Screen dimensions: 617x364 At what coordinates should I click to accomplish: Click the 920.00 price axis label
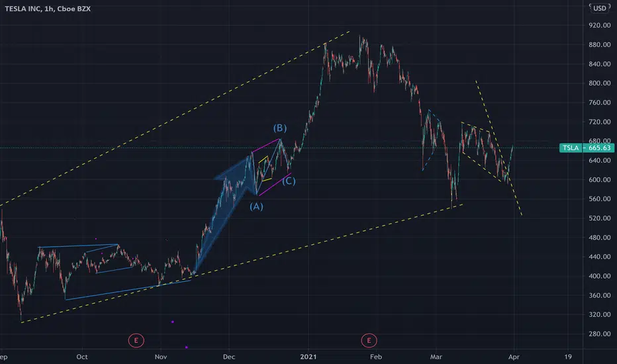click(x=599, y=25)
